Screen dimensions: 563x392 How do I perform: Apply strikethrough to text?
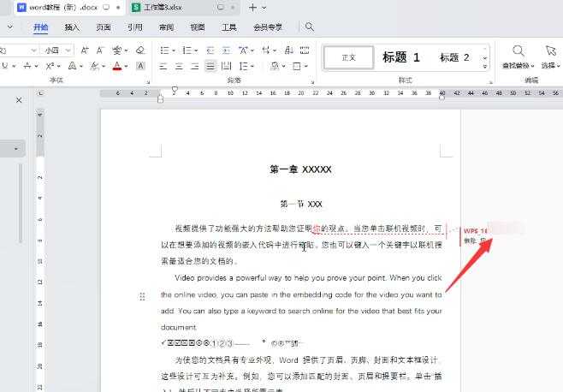(x=27, y=66)
